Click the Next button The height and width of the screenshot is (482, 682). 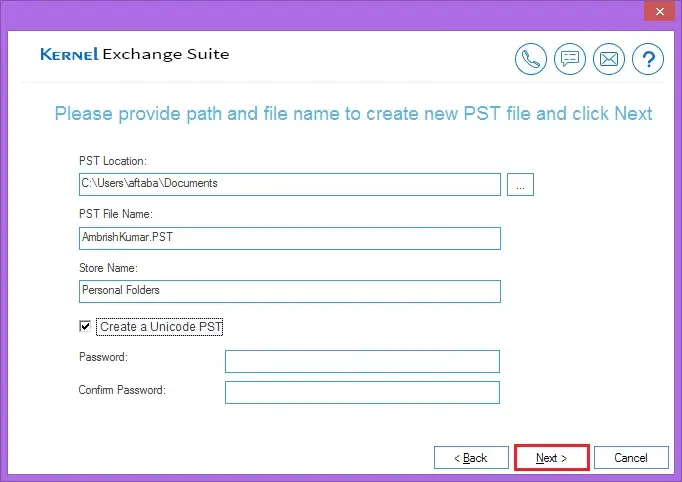point(552,458)
